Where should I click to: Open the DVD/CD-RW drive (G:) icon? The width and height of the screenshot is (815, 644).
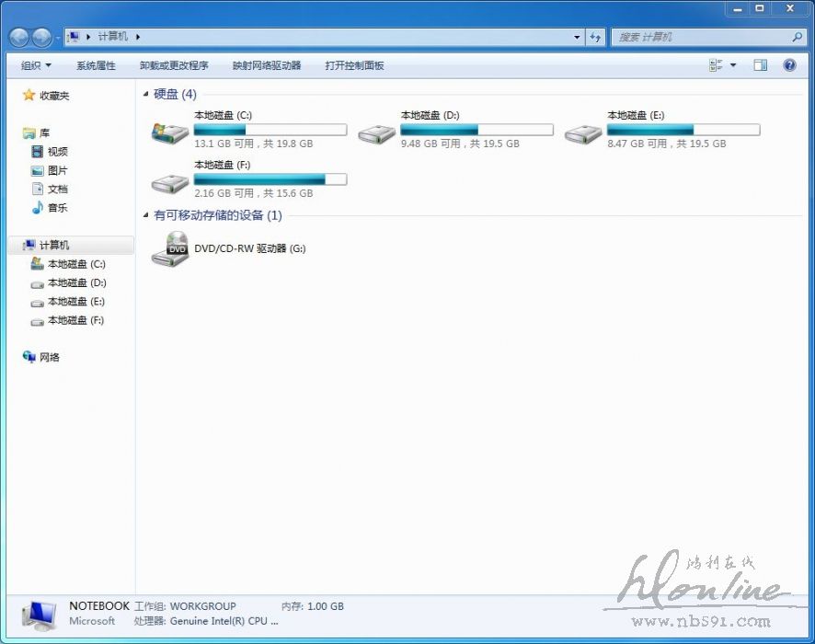169,248
